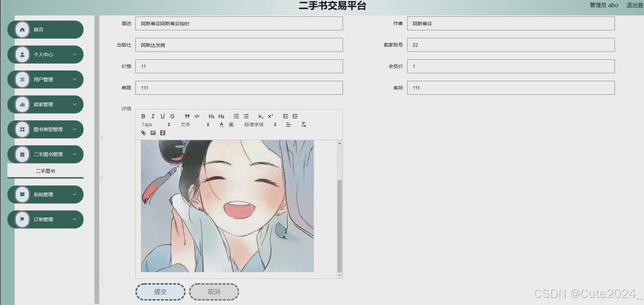Apply superscript formatting

270,116
